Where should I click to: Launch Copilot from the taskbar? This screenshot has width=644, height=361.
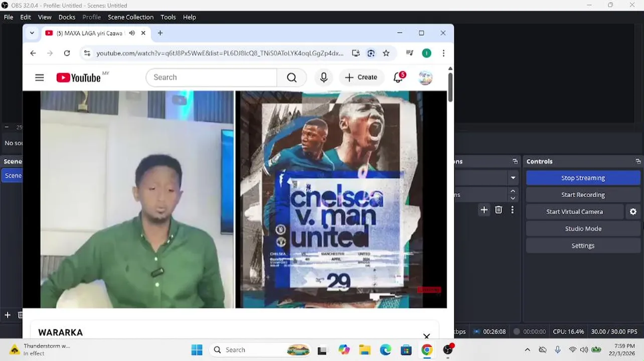(x=344, y=350)
